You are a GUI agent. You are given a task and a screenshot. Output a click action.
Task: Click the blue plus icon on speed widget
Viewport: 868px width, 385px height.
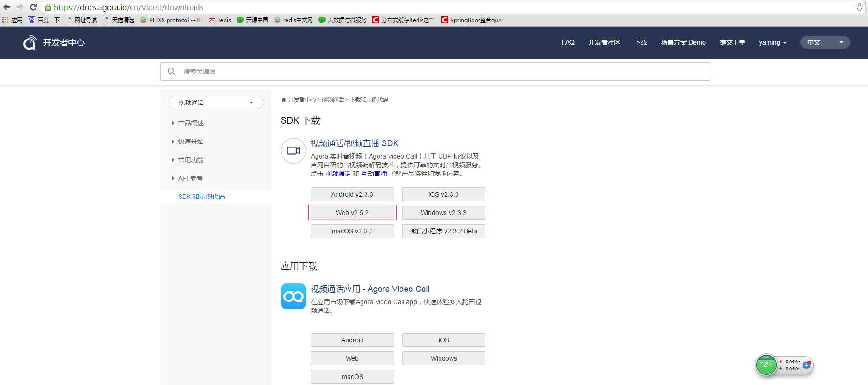pyautogui.click(x=806, y=365)
